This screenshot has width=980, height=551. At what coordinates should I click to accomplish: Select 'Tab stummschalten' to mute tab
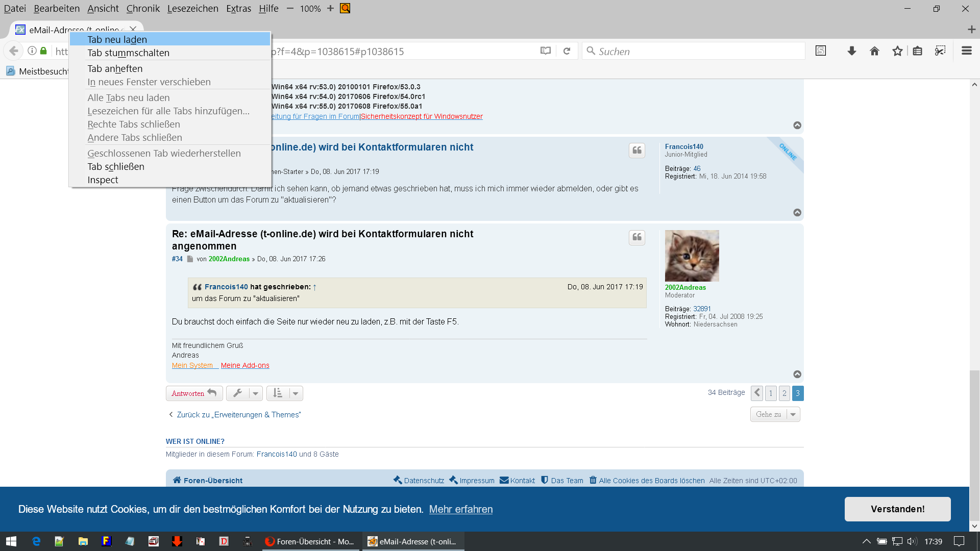pos(128,53)
